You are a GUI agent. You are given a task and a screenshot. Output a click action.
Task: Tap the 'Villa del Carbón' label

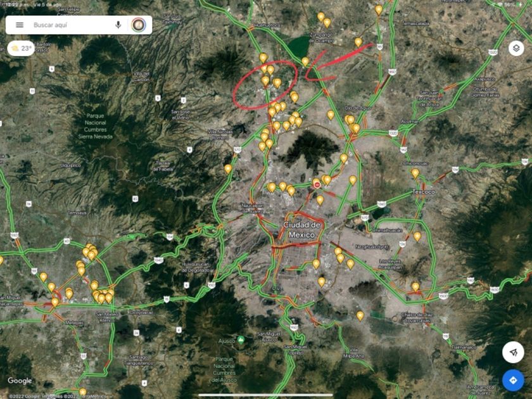pos(141,77)
